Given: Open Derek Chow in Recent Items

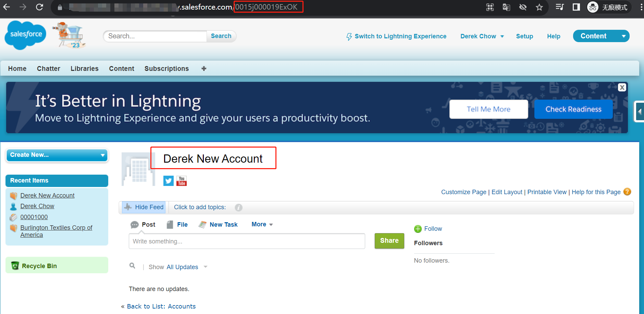Looking at the screenshot, I should 37,206.
